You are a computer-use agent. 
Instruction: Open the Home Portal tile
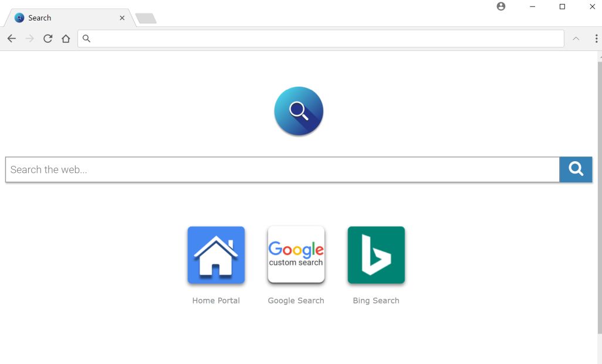216,255
